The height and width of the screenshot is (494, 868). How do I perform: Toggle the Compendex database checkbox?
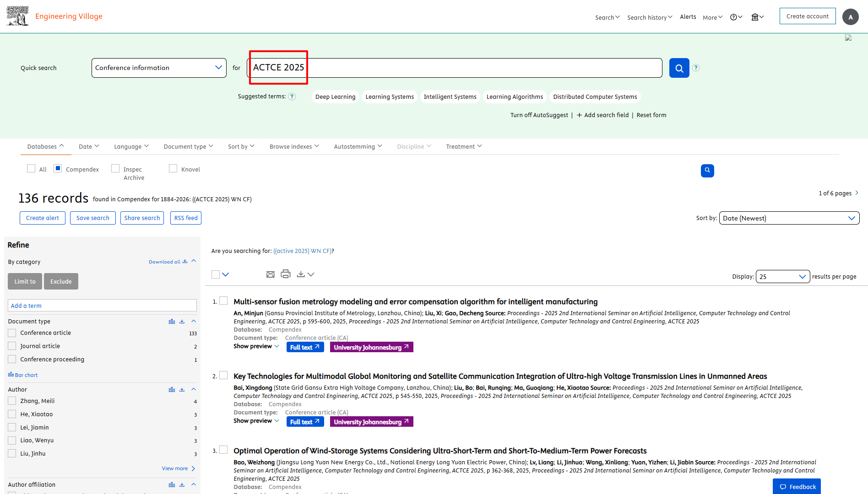tap(58, 168)
